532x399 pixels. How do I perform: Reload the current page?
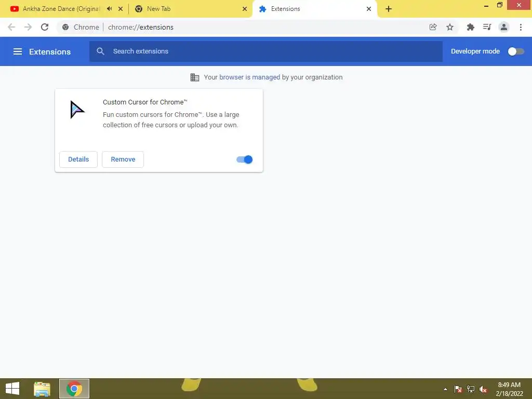[45, 27]
